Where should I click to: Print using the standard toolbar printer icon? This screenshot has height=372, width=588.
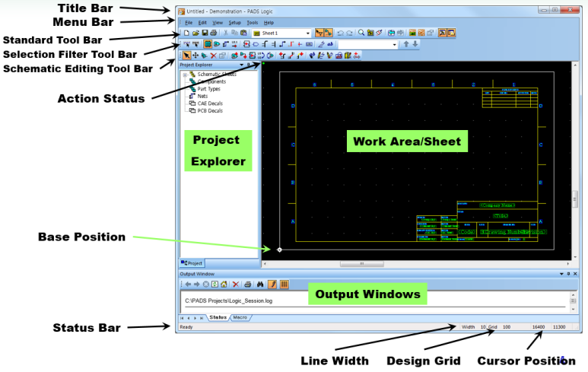(214, 33)
